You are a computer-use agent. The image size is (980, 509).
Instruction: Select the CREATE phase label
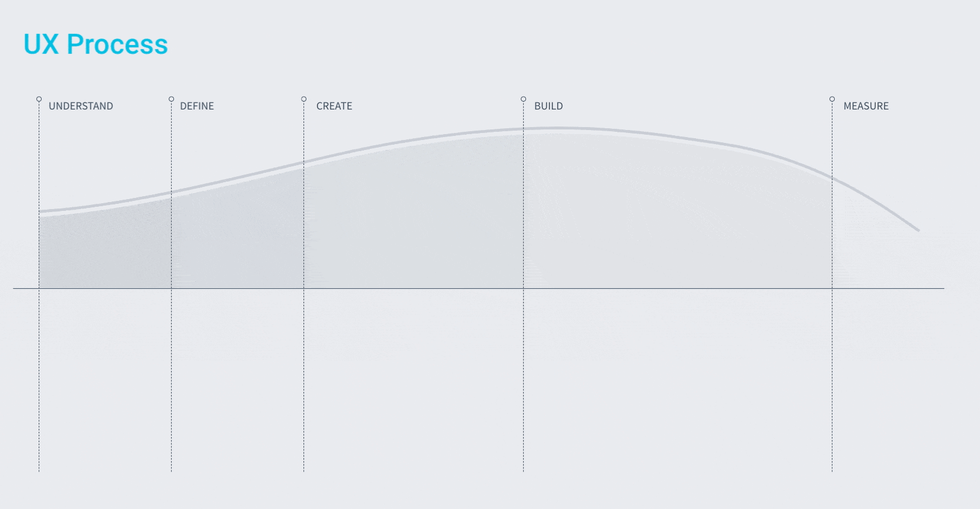[x=334, y=106]
